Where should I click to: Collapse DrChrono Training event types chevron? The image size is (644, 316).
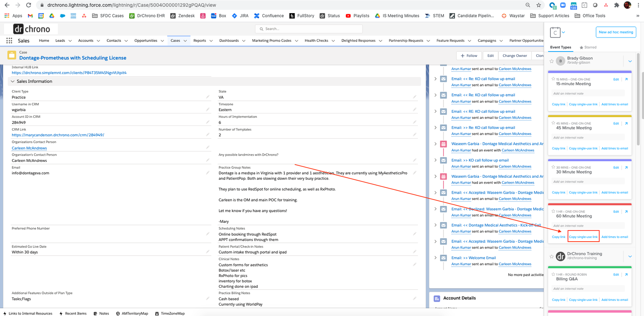click(x=630, y=256)
